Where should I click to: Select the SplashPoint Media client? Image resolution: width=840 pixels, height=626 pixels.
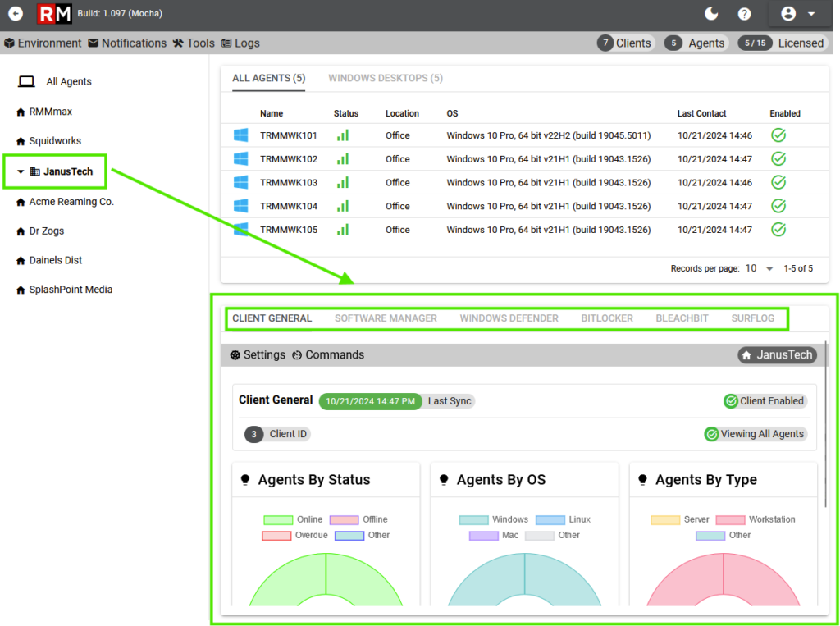(x=64, y=290)
